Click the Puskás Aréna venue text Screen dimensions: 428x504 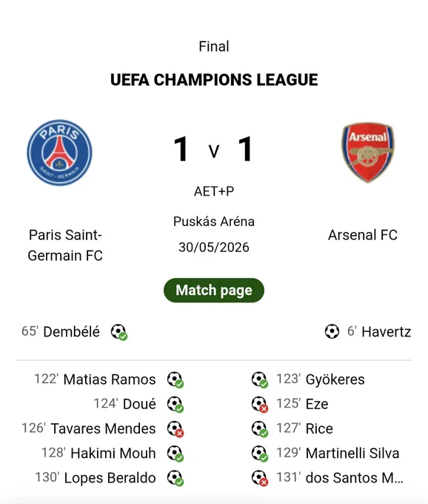click(x=214, y=222)
